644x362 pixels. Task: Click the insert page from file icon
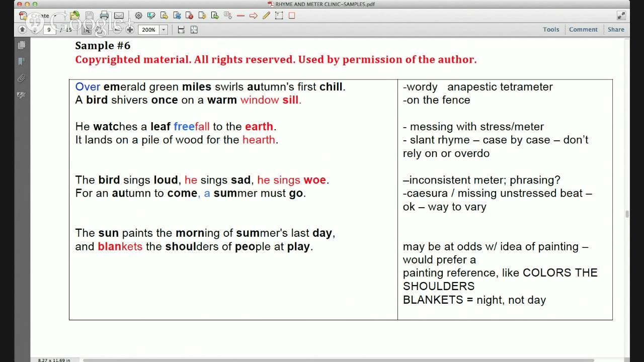pyautogui.click(x=164, y=16)
